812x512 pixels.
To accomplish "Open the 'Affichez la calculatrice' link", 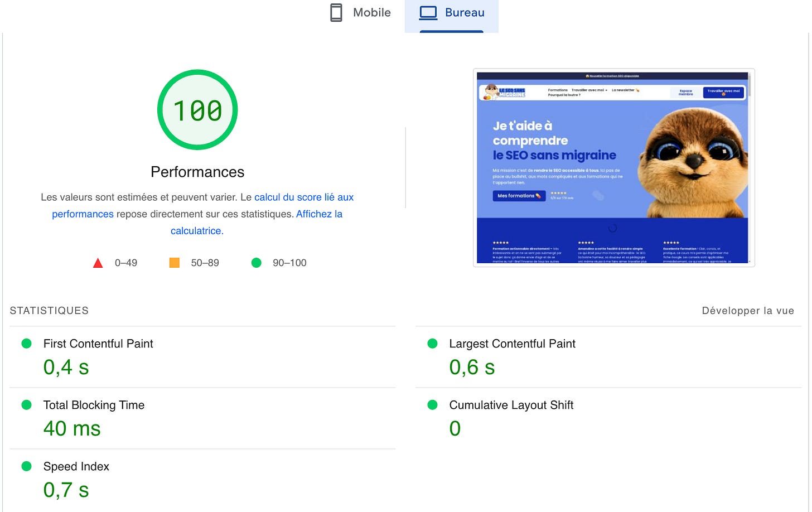I will [x=257, y=222].
